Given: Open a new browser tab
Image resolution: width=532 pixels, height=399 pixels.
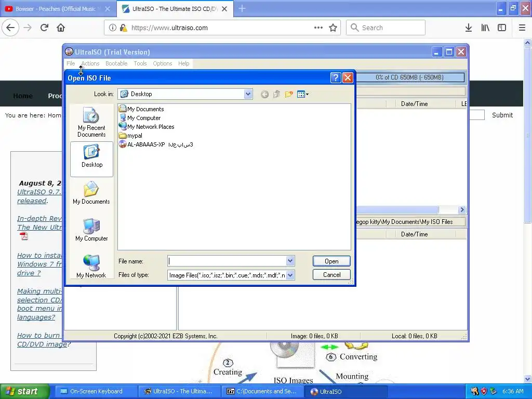Looking at the screenshot, I should coord(242,9).
